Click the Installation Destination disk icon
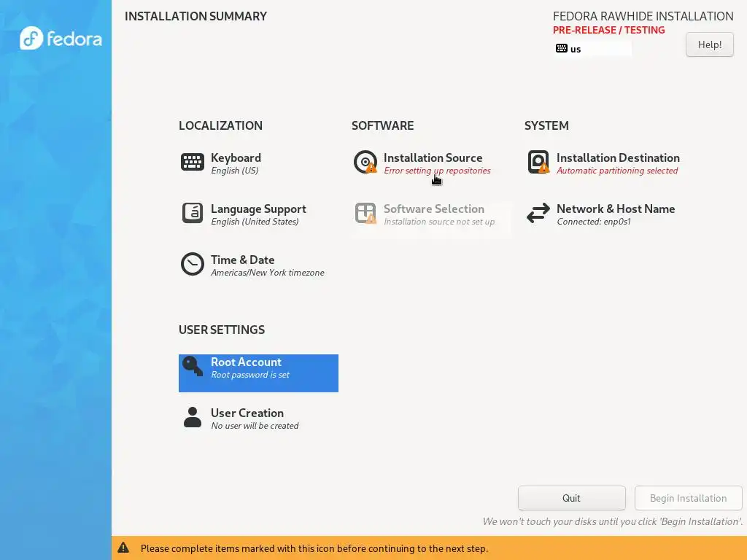 tap(538, 162)
